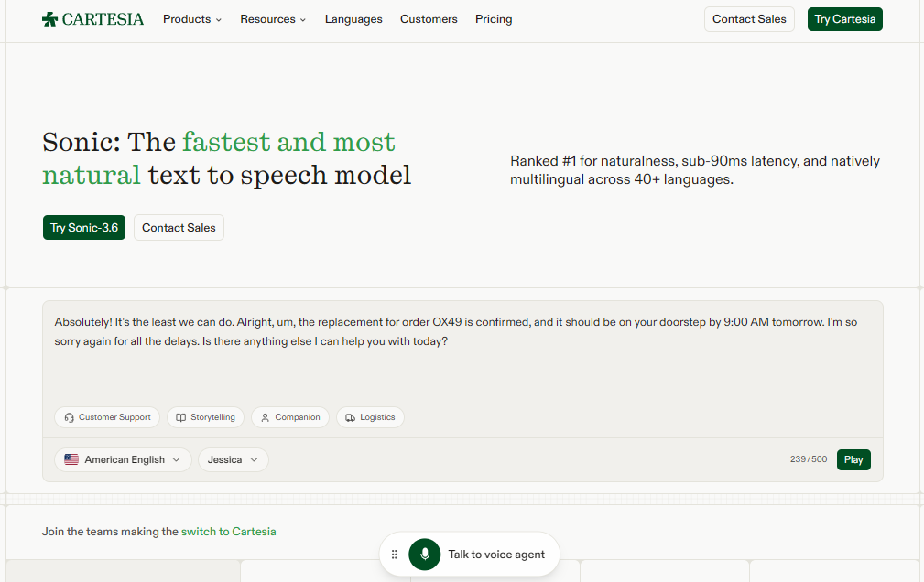Click the Cartesia clover logo icon
Screen dimensions: 924x582
coord(49,19)
